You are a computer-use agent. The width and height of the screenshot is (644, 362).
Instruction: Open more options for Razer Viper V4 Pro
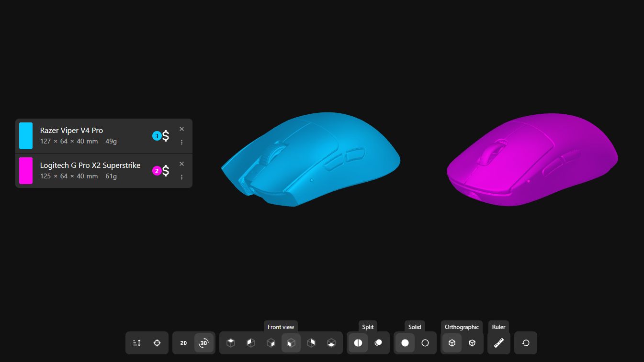click(181, 142)
